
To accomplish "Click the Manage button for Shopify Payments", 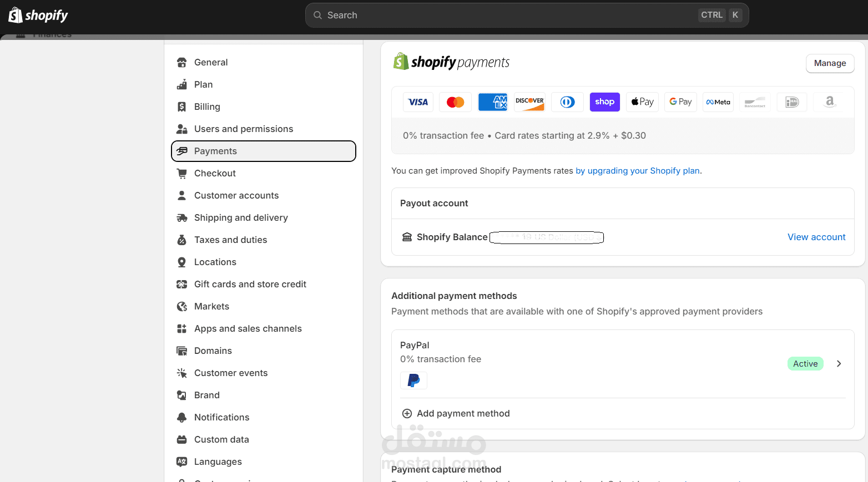I will tap(830, 63).
